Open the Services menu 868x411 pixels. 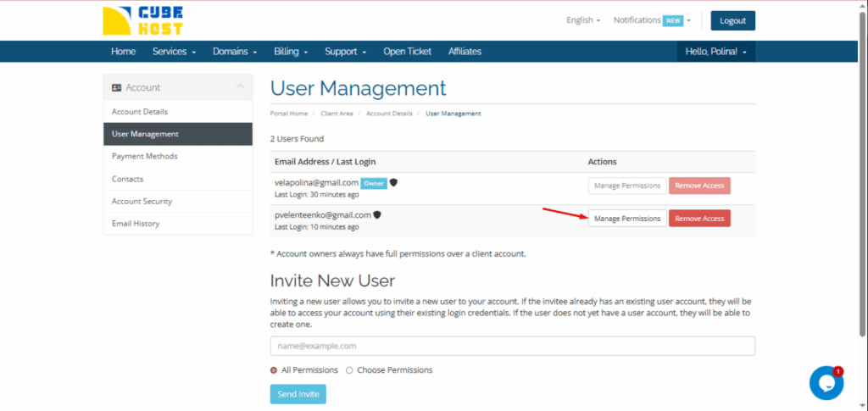click(x=174, y=52)
